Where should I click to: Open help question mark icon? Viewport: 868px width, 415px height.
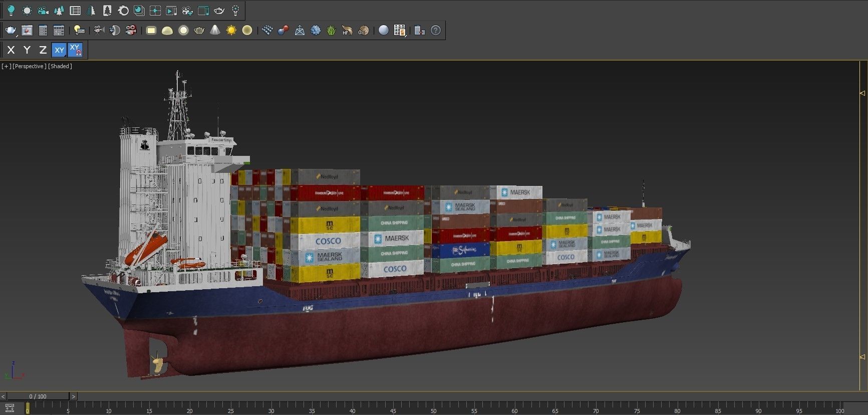[436, 31]
